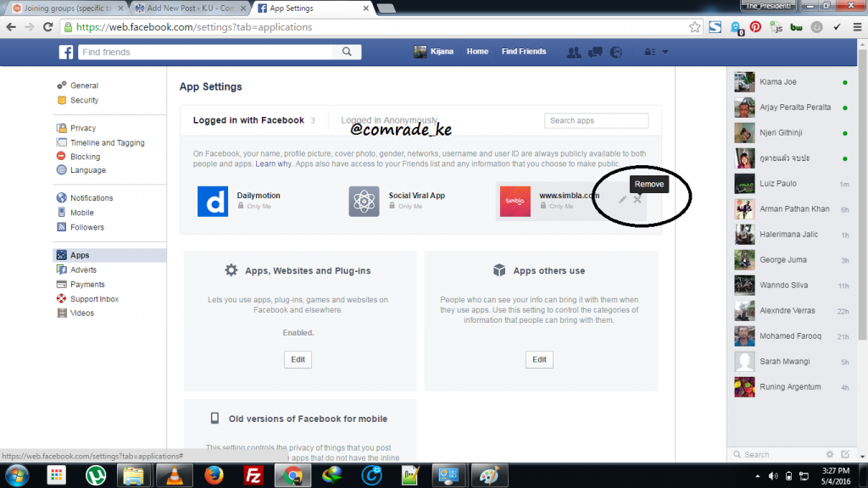The height and width of the screenshot is (488, 868).
Task: Click the browser address bar
Action: (x=381, y=27)
